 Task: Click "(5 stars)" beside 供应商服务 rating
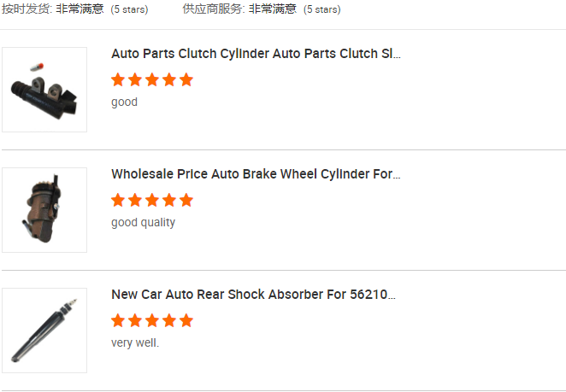pyautogui.click(x=321, y=10)
